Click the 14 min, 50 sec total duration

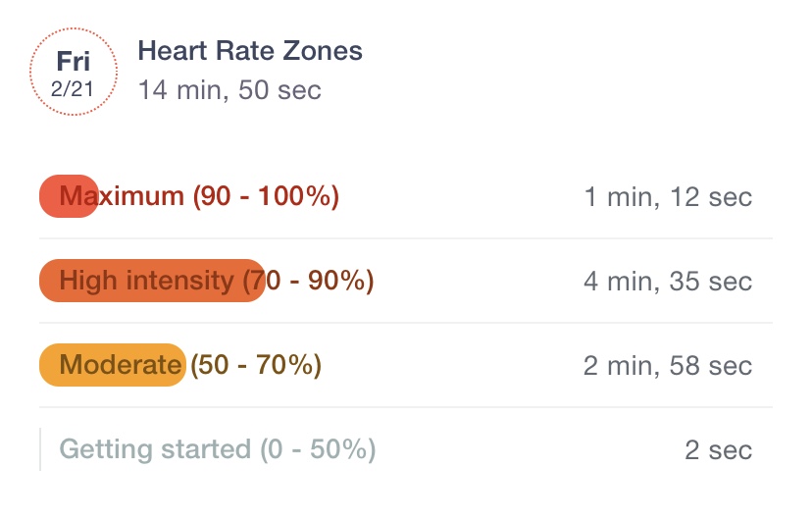tap(229, 90)
